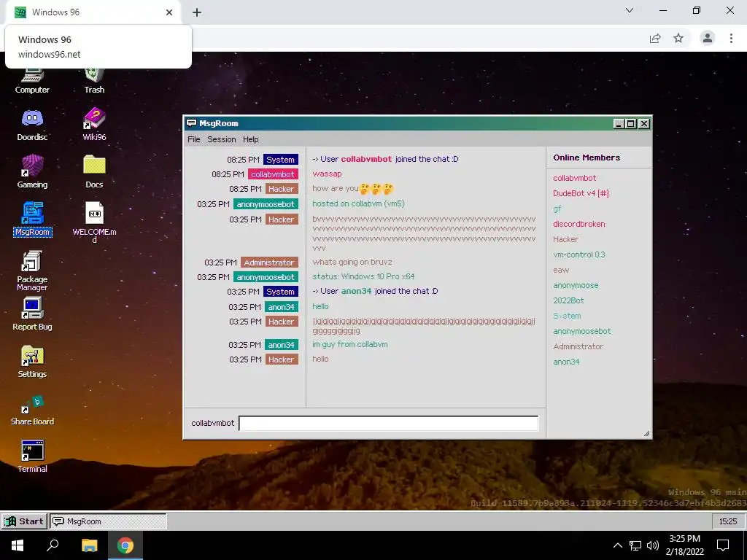Open Chrome three-dot menu
Image resolution: width=747 pixels, height=560 pixels.
[x=731, y=38]
